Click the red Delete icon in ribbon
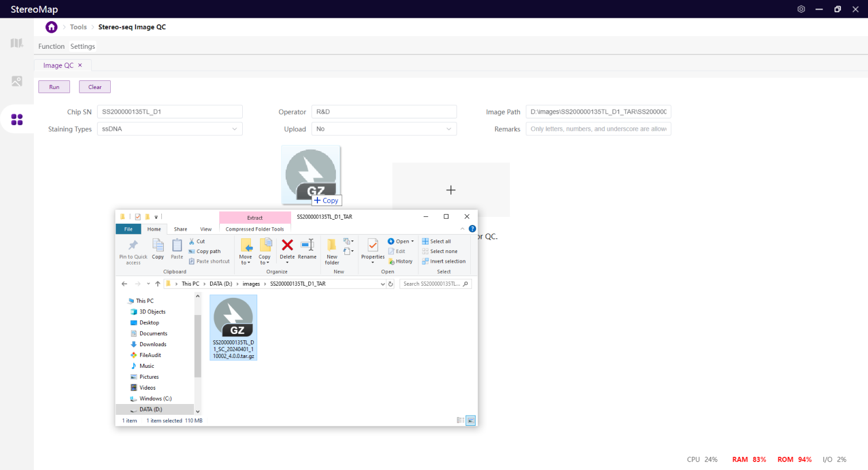Screen dimensions: 868x470 tap(287, 246)
